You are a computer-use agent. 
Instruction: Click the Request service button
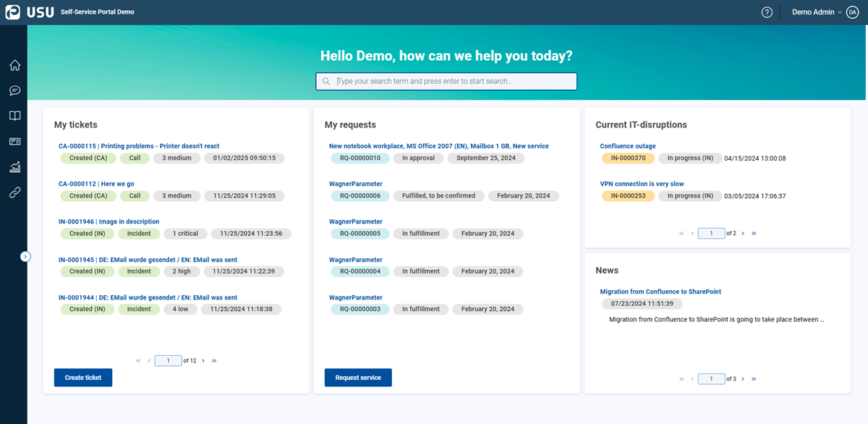358,378
